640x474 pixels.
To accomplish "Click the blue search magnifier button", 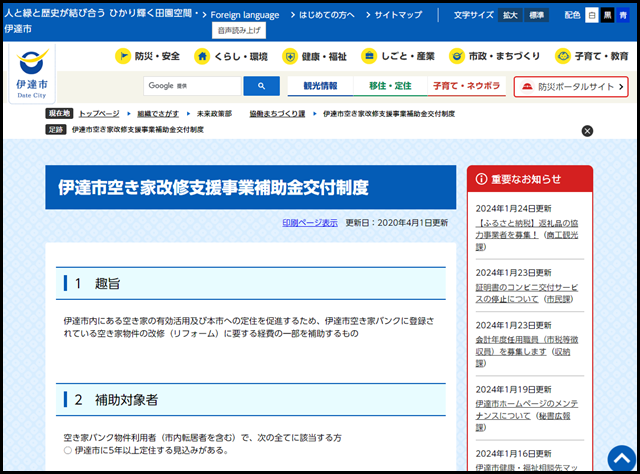I will pyautogui.click(x=261, y=86).
